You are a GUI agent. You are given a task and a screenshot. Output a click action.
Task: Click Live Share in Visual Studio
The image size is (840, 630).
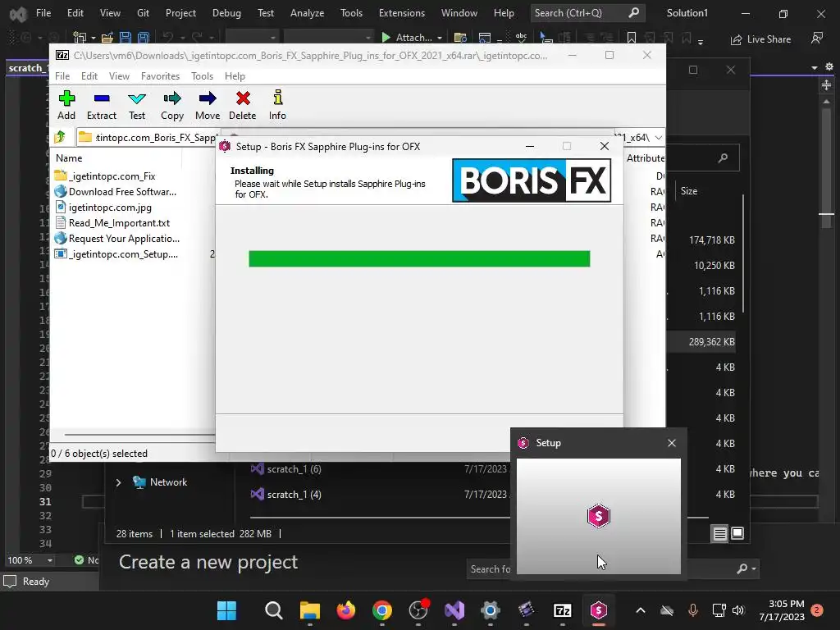pyautogui.click(x=760, y=39)
